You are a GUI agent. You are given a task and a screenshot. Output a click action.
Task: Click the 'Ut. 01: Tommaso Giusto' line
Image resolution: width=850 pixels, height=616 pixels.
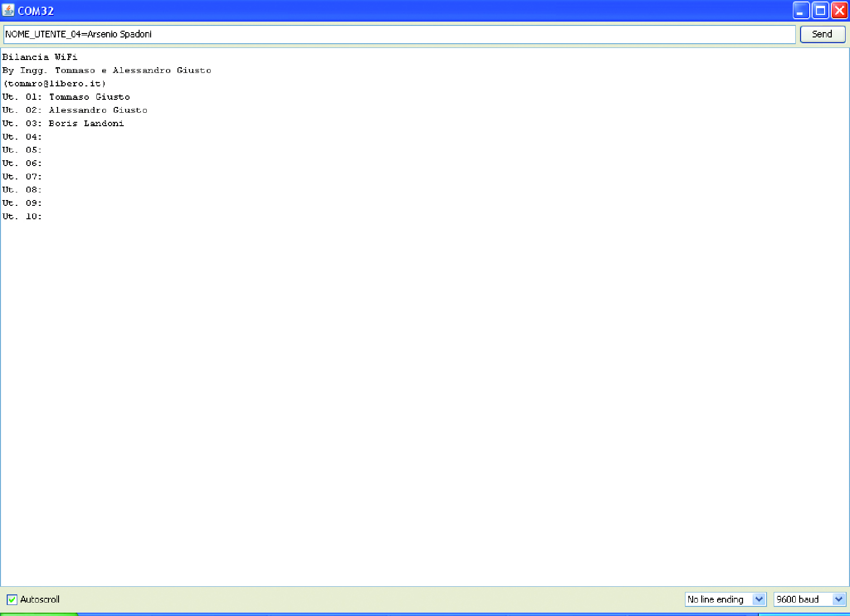[x=66, y=97]
